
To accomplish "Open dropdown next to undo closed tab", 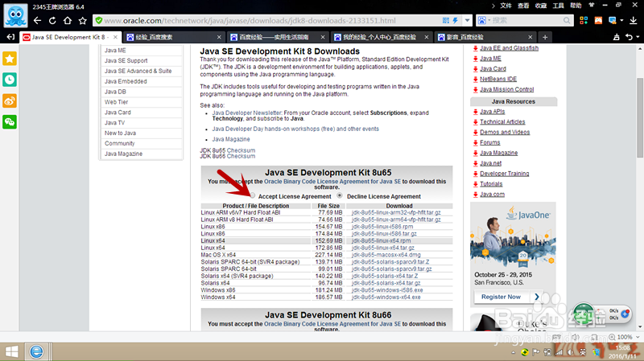I will [x=638, y=37].
